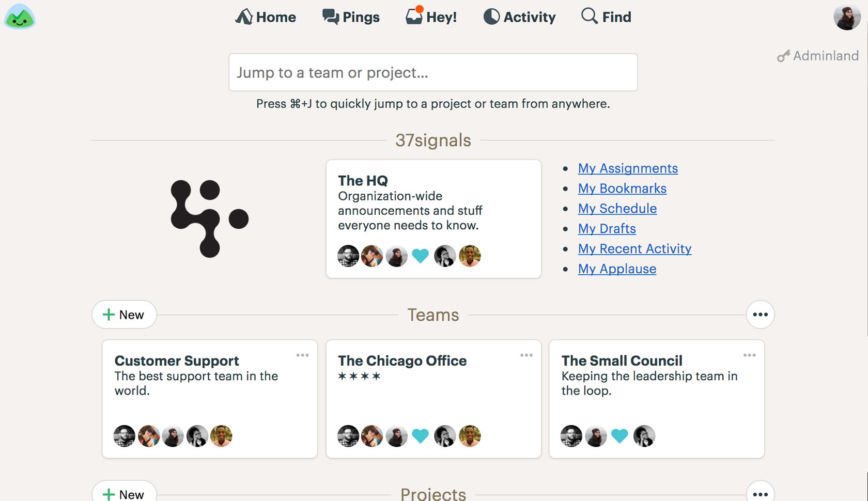Open your profile avatar menu

pos(846,18)
